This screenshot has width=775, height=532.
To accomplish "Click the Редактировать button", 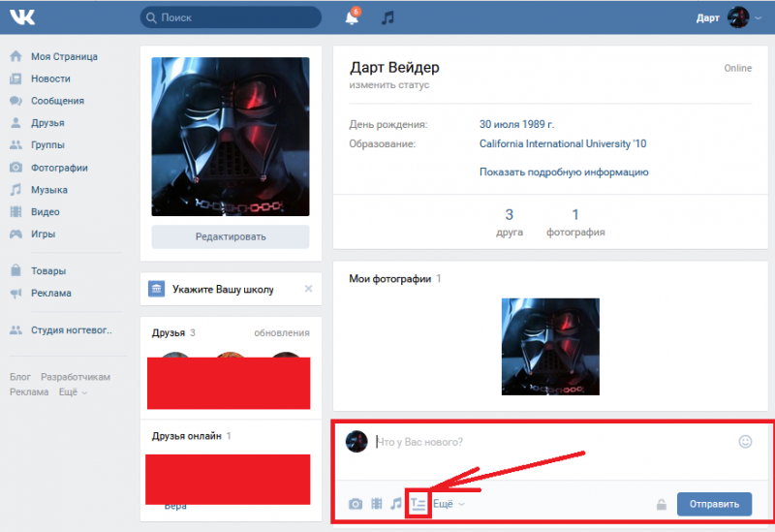I will coord(231,236).
